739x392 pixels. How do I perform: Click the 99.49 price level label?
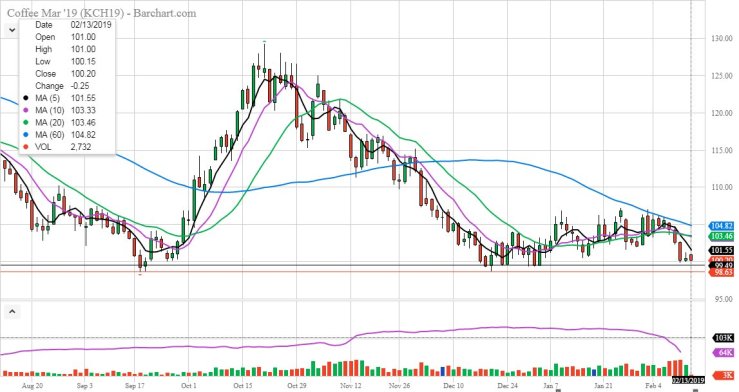point(721,265)
